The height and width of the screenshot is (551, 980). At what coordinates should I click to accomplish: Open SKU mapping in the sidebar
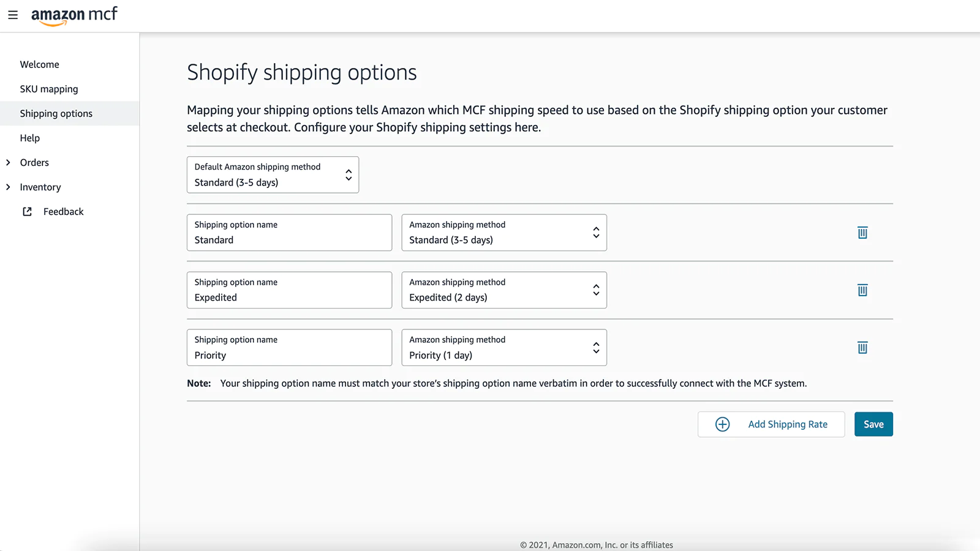pos(49,89)
